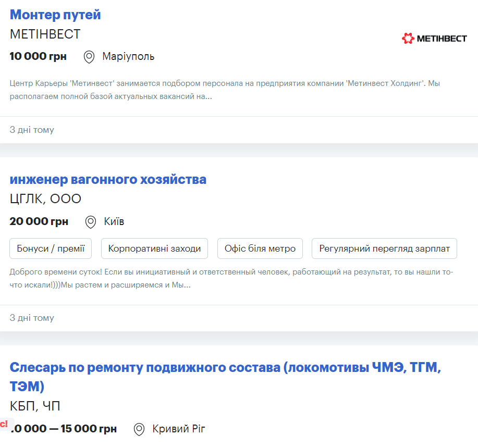Click the location pin next to Кривий Ріг
Image resolution: width=478 pixels, height=448 pixels.
pos(139,429)
